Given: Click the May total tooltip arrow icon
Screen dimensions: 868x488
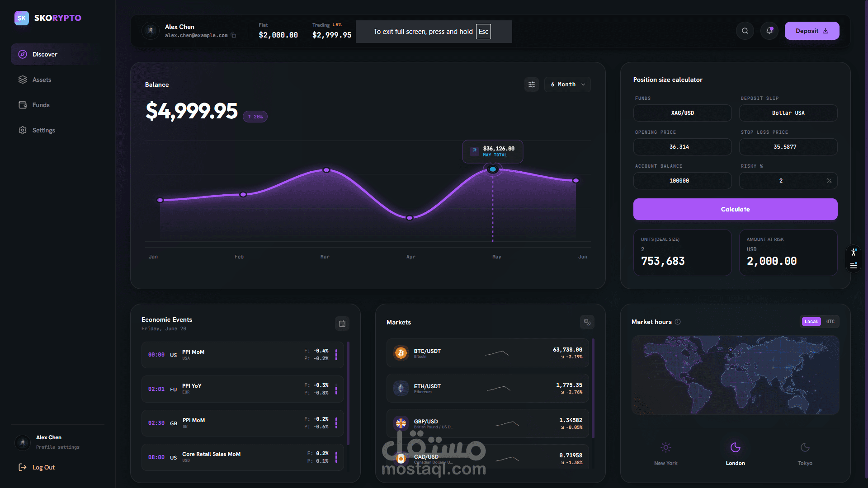Looking at the screenshot, I should pyautogui.click(x=474, y=151).
